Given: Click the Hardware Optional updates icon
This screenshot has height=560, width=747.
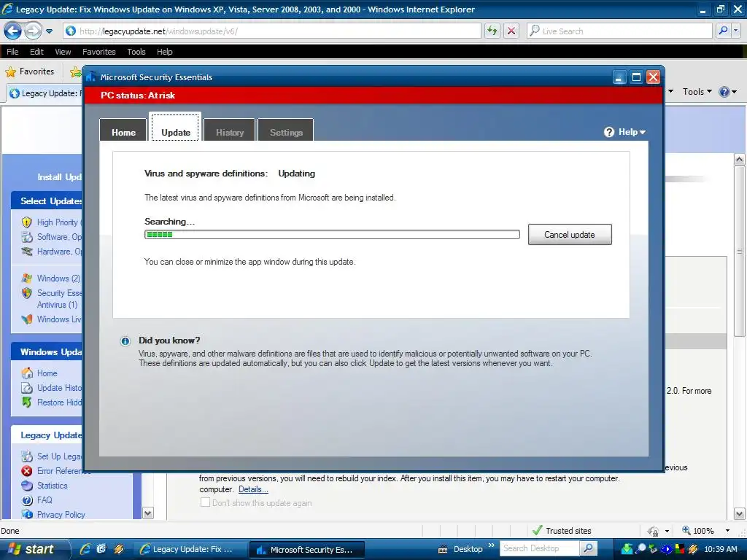Looking at the screenshot, I should tap(27, 252).
